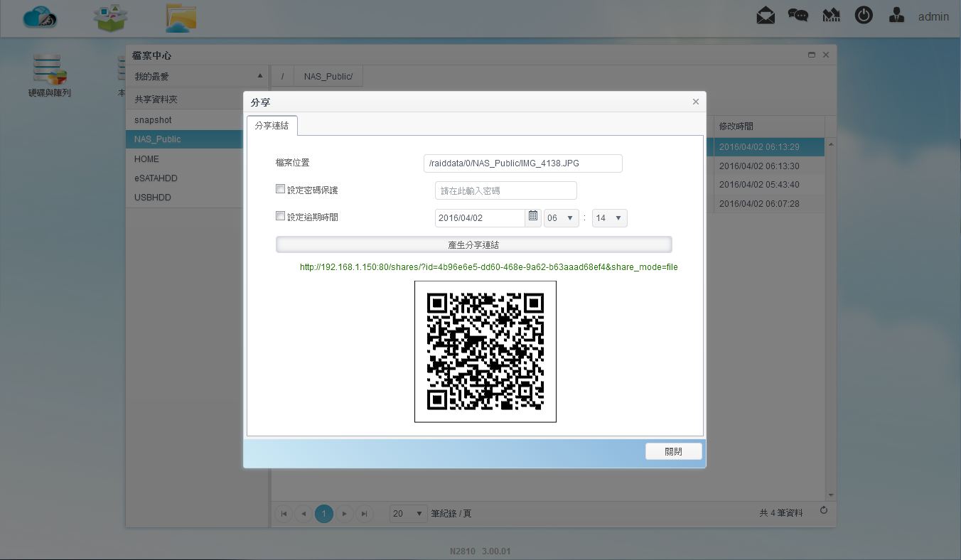Enable password protection checkbox

(280, 190)
